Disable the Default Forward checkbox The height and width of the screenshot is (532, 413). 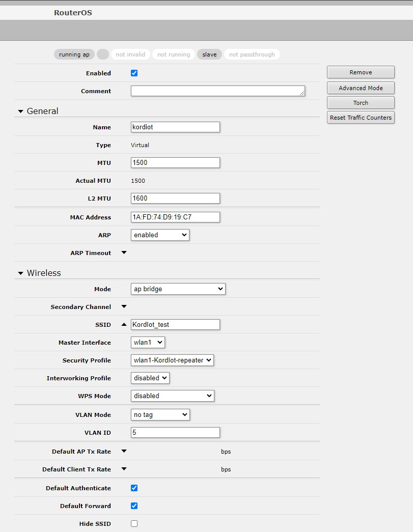pos(134,506)
